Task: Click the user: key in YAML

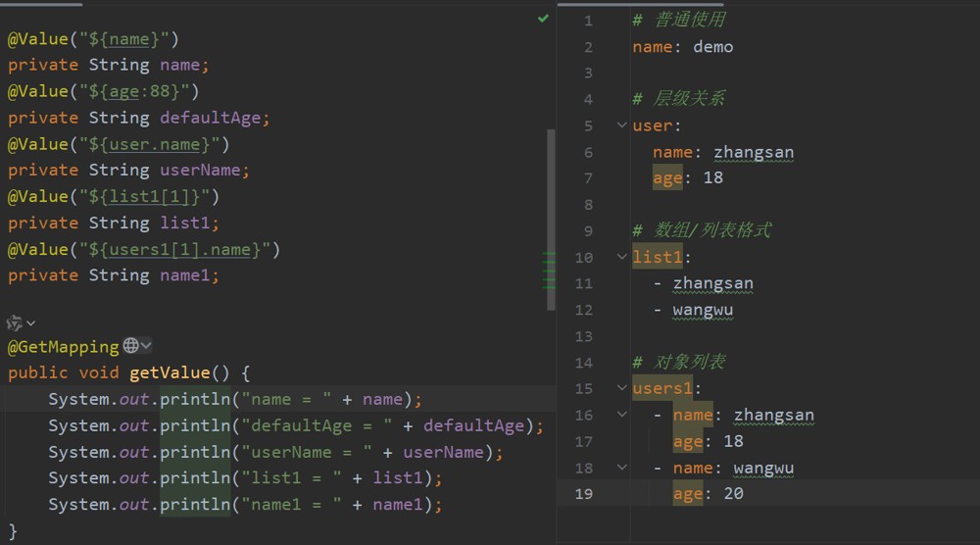Action: pyautogui.click(x=653, y=125)
